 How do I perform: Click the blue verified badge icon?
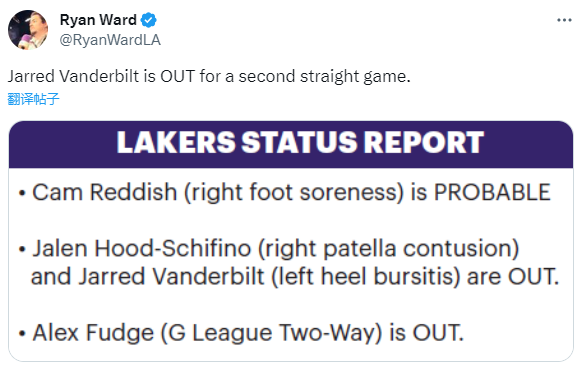[149, 20]
